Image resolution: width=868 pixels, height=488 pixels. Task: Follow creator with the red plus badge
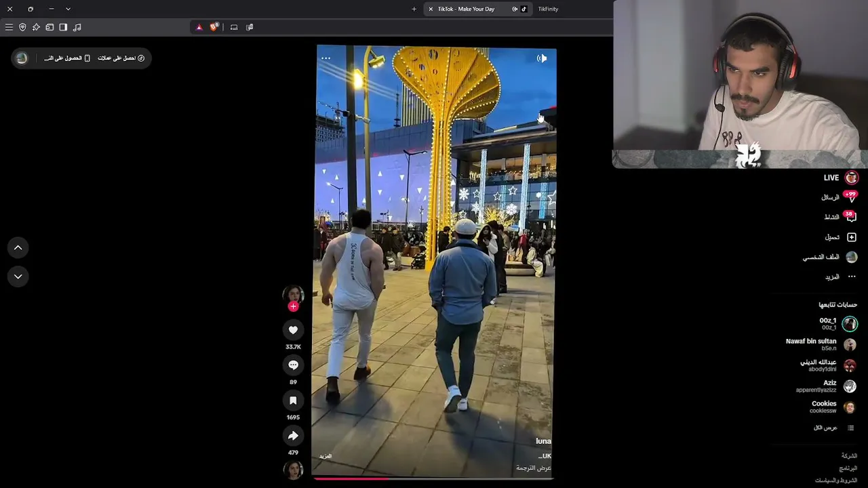click(293, 306)
